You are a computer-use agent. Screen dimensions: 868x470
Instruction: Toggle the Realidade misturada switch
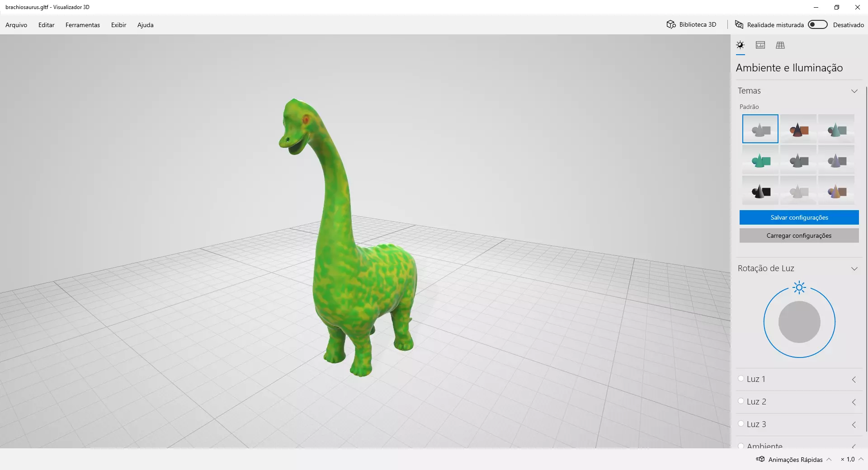click(x=818, y=24)
